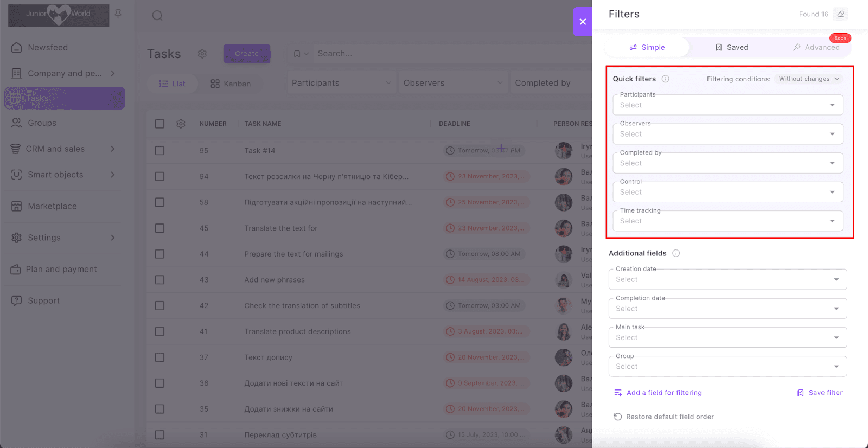868x448 pixels.
Task: Open Newsfeed from the sidebar
Action: click(x=48, y=48)
